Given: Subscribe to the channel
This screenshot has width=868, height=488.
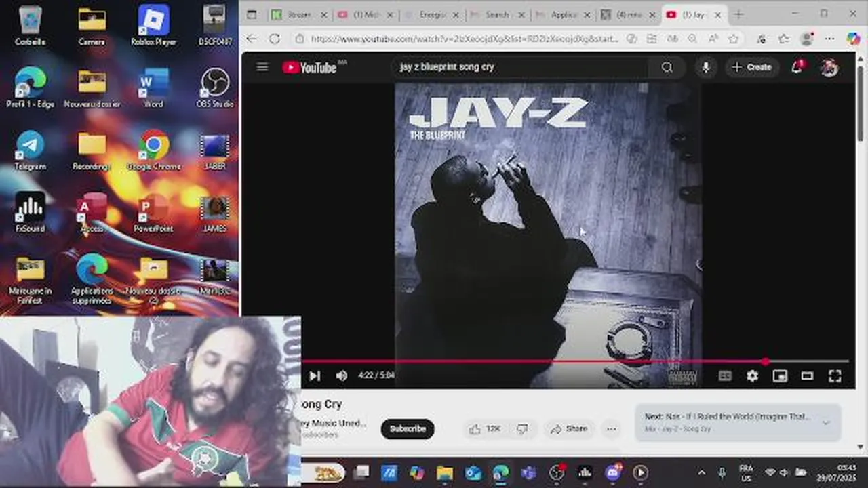Looking at the screenshot, I should coord(408,428).
